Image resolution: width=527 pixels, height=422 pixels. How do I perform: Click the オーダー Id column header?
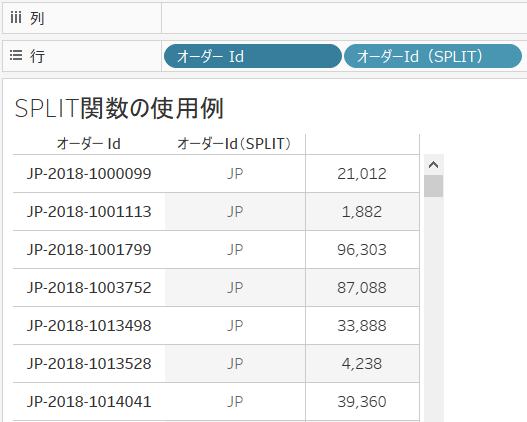(89, 144)
